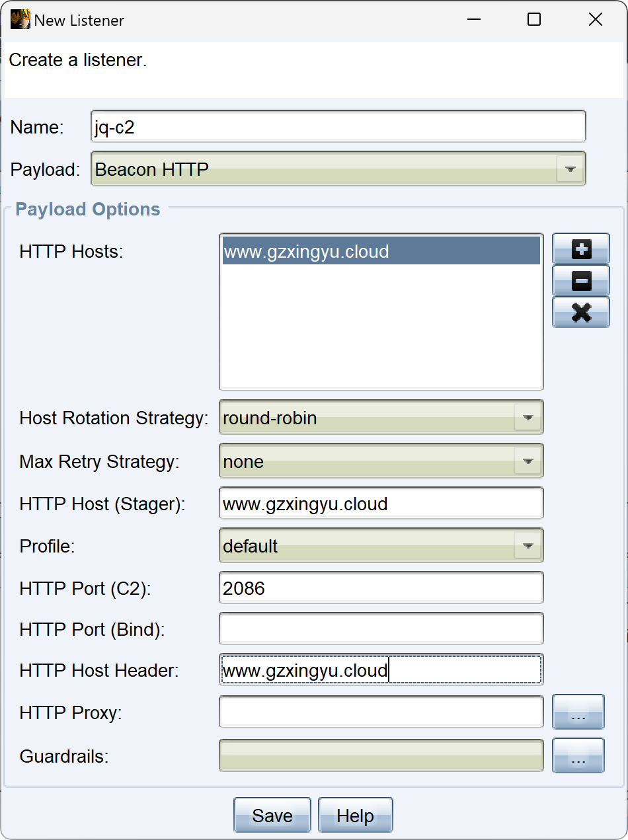Focus the Name input field jq-c2

click(x=338, y=126)
